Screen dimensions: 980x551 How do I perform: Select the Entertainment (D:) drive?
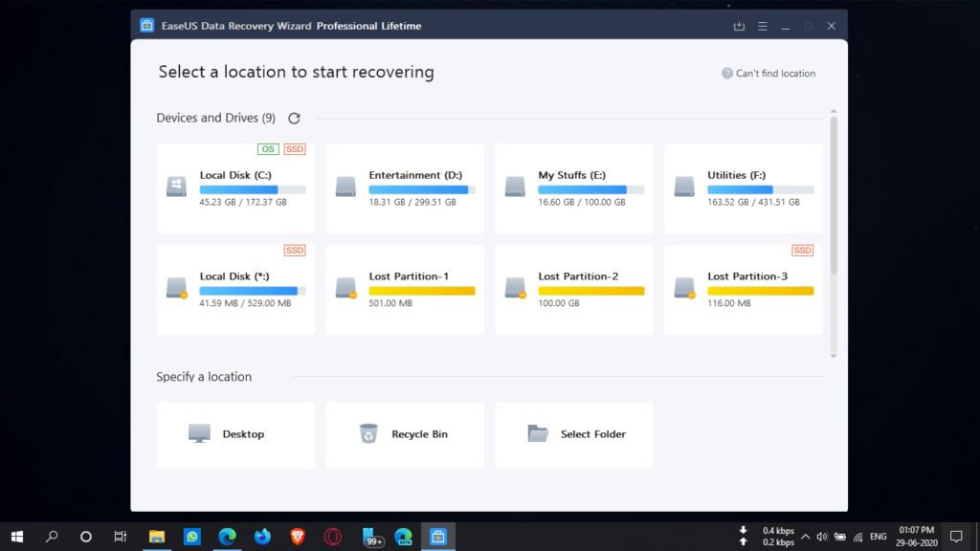(x=405, y=188)
